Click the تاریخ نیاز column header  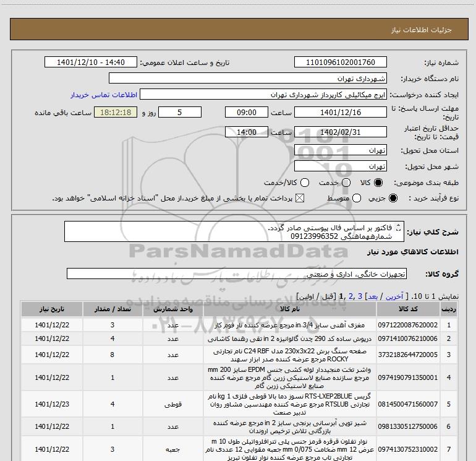52,309
